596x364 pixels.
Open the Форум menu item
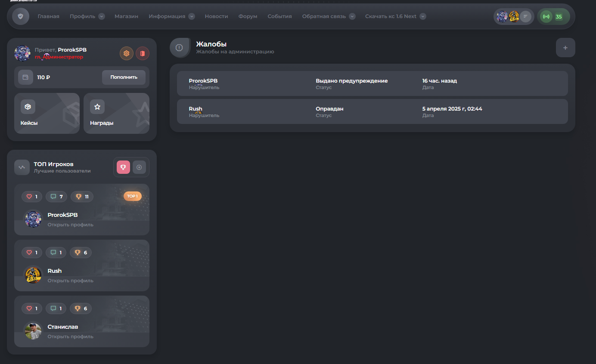[x=248, y=16]
